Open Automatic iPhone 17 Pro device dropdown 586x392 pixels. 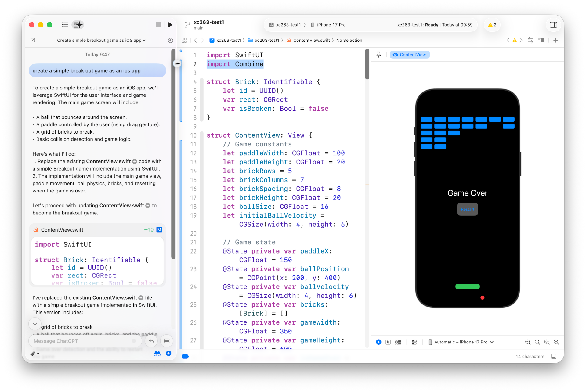pyautogui.click(x=461, y=342)
